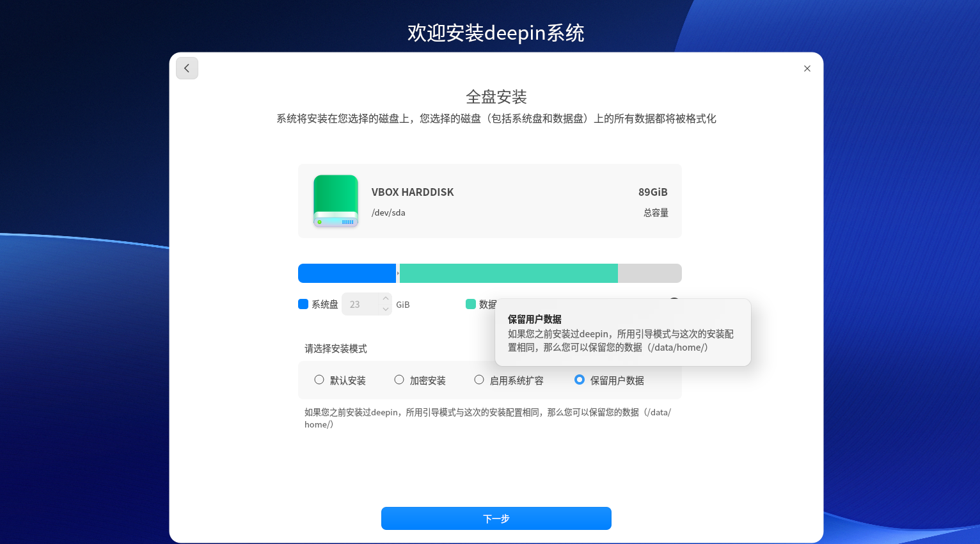Enable the 启用系统扩容 radio option

pos(479,380)
